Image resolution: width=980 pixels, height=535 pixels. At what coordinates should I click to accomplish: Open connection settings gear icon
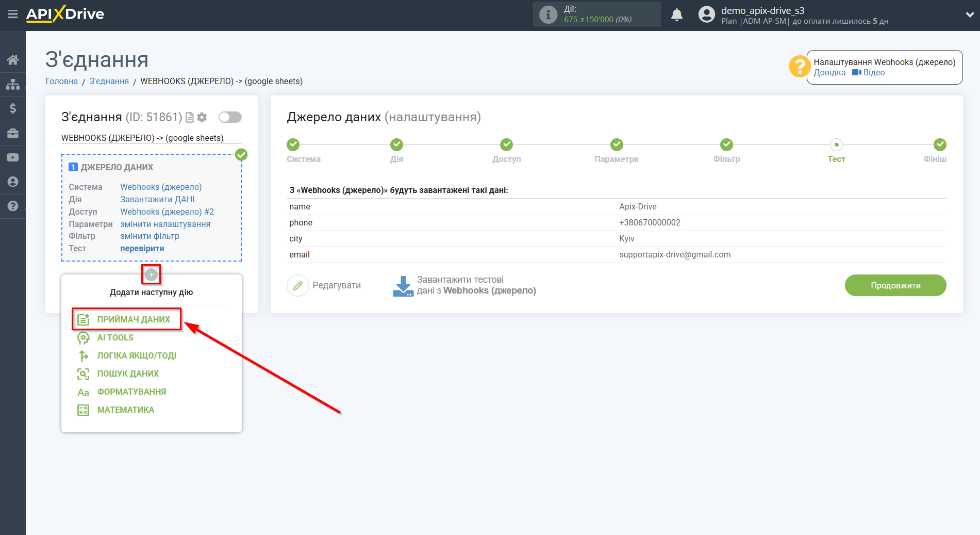202,118
